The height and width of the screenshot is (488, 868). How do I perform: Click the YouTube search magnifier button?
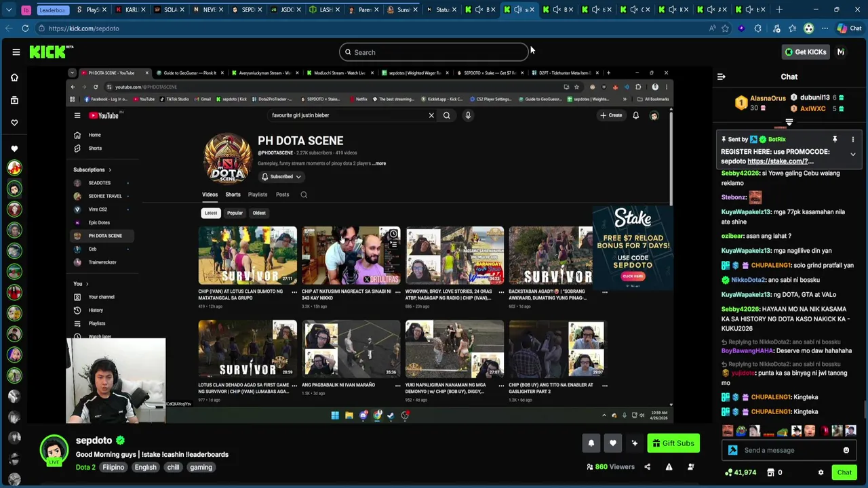tap(446, 115)
